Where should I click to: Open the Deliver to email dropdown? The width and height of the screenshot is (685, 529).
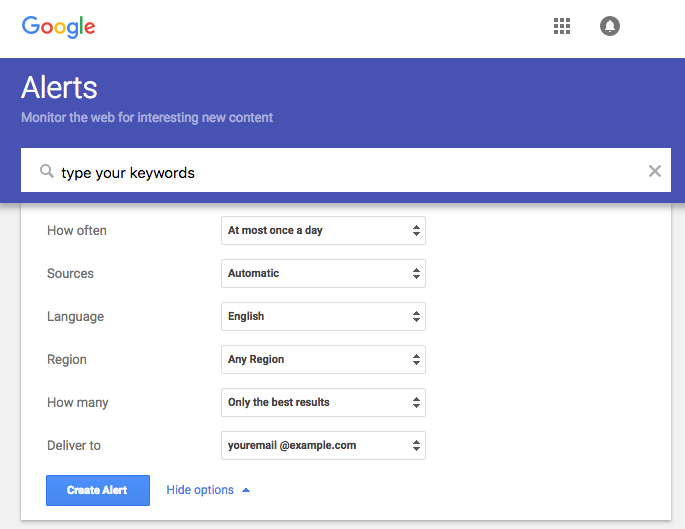coord(323,446)
